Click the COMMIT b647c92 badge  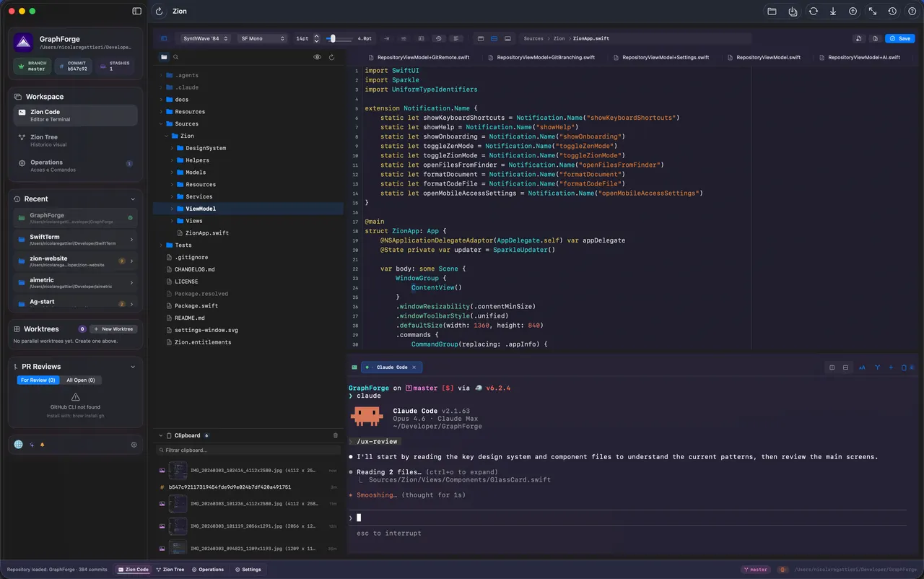coord(74,66)
